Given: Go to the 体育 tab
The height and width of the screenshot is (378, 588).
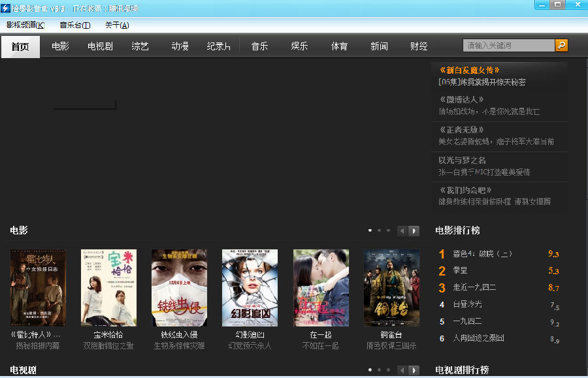Looking at the screenshot, I should [x=339, y=46].
